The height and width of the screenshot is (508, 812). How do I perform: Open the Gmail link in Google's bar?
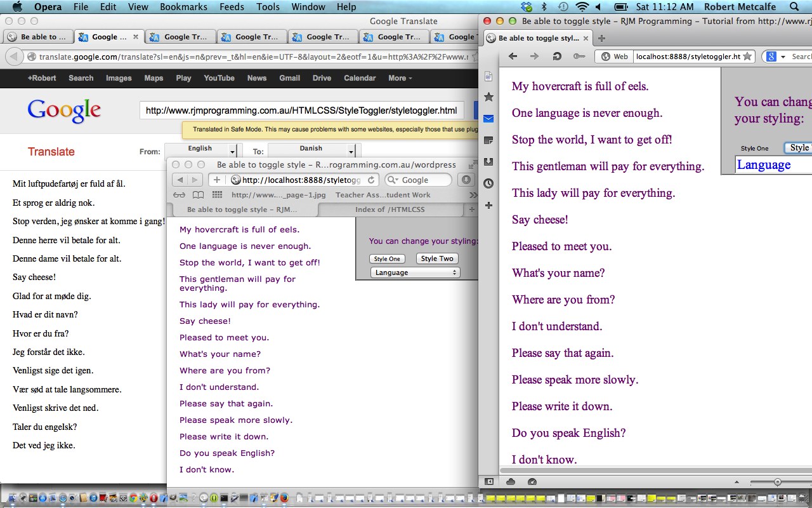tap(289, 78)
